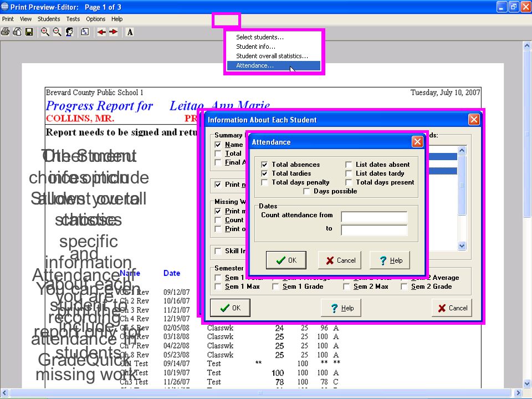Toggle the Skill checkbox in the student info dialog
This screenshot has height=399, width=532.
(218, 251)
